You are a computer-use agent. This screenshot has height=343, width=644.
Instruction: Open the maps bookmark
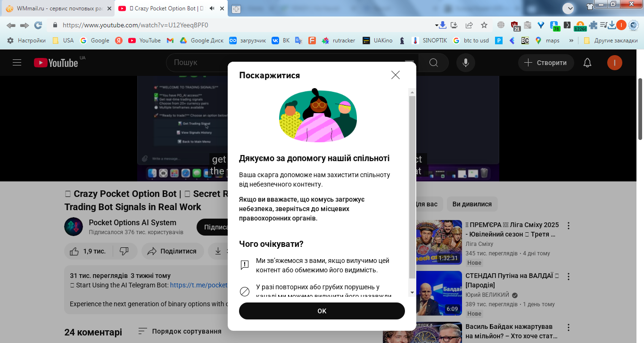coord(547,41)
